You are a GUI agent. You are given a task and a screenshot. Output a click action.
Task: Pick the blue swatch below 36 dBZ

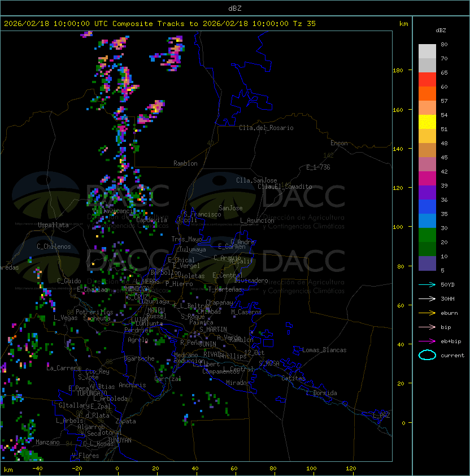pyautogui.click(x=427, y=207)
